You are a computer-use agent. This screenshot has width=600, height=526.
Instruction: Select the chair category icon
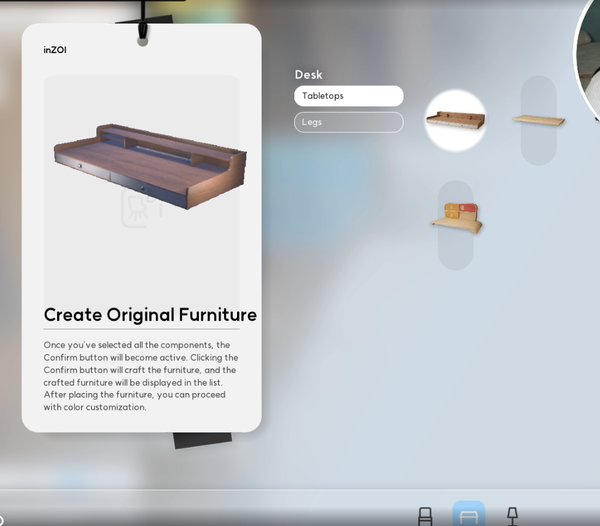point(425,515)
